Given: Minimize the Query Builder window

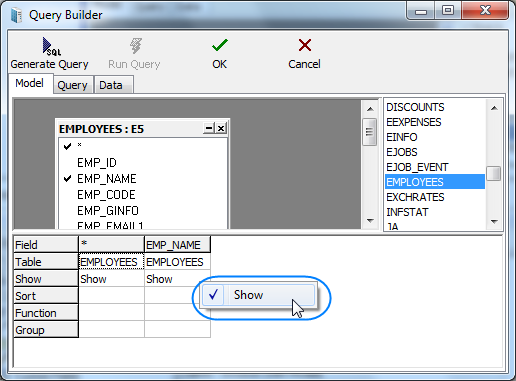Looking at the screenshot, I should 421,11.
